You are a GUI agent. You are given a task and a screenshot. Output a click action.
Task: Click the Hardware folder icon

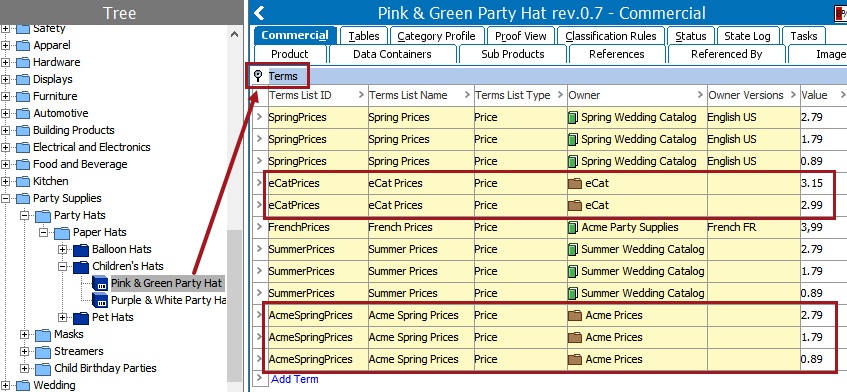pyautogui.click(x=23, y=63)
